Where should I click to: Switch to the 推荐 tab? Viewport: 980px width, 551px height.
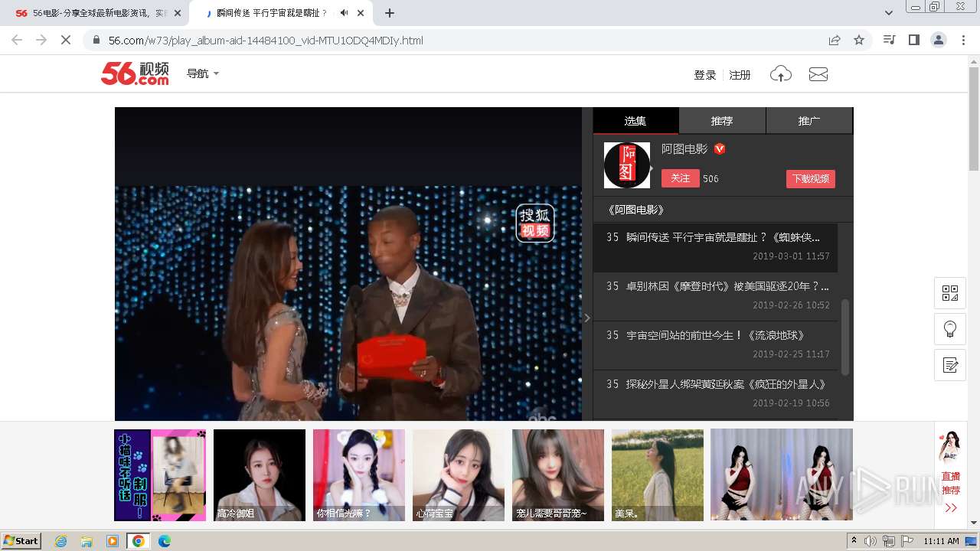722,121
